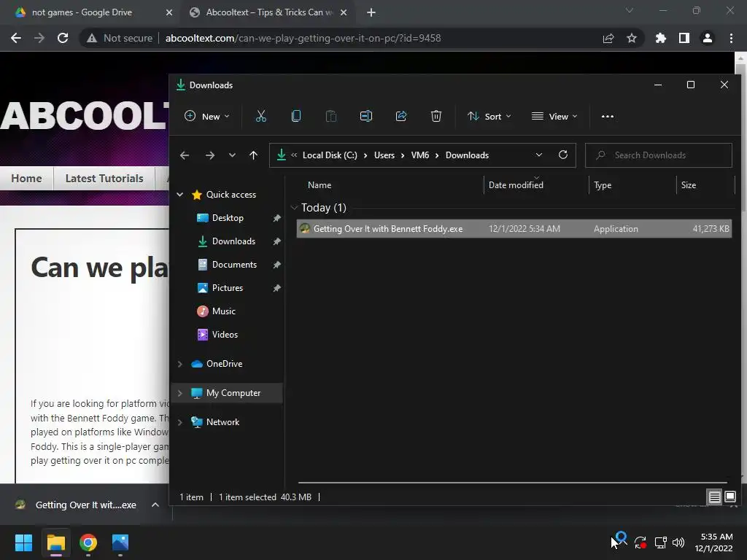The image size is (747, 560).
Task: Expand the My Computer tree node
Action: coord(180,393)
